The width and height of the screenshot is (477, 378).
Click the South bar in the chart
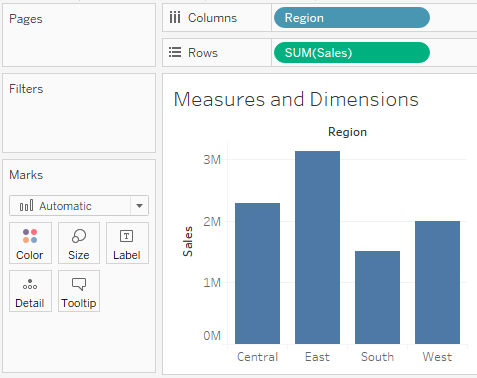pos(377,297)
